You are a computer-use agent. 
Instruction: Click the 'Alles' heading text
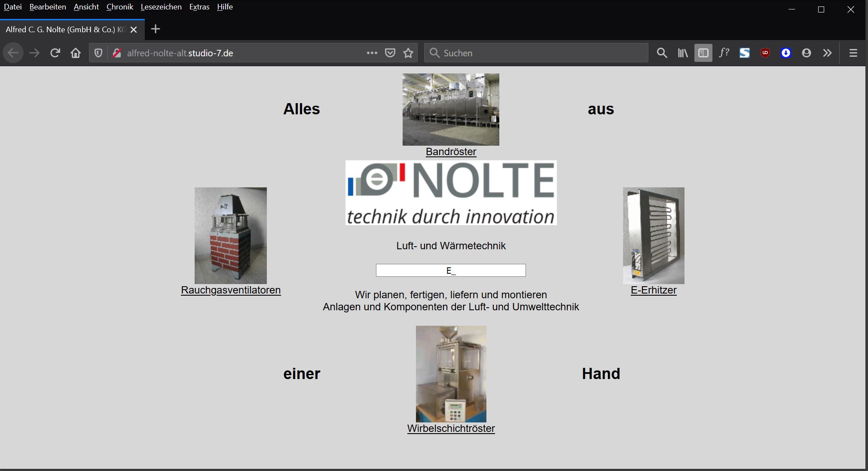302,109
